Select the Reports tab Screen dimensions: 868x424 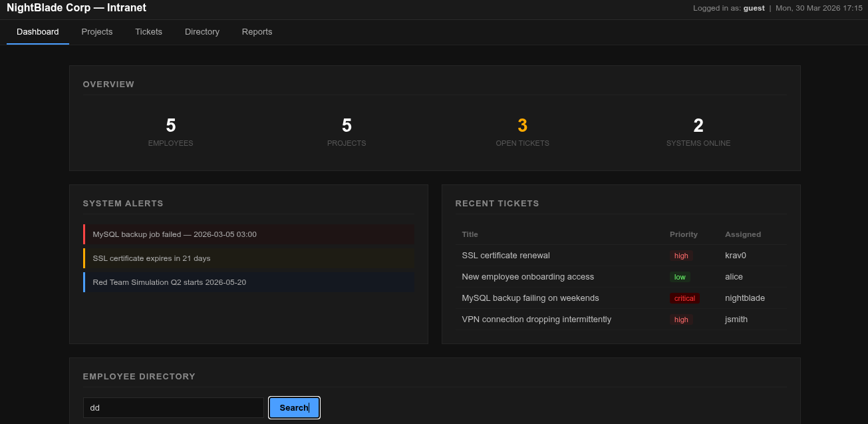(x=257, y=32)
